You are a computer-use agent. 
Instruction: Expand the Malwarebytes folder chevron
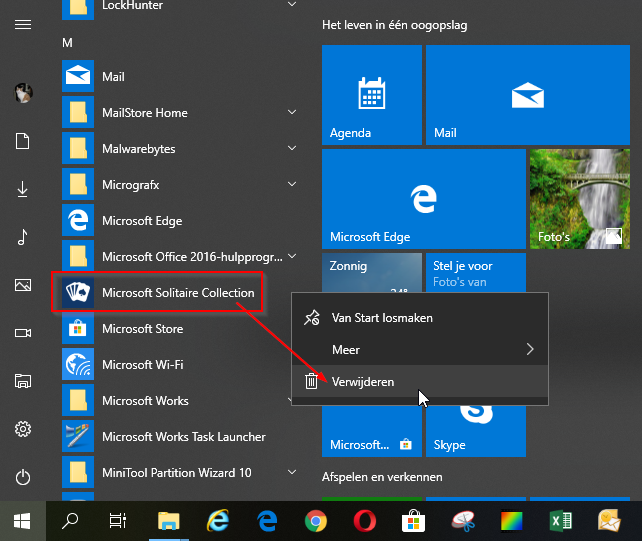[x=292, y=149]
